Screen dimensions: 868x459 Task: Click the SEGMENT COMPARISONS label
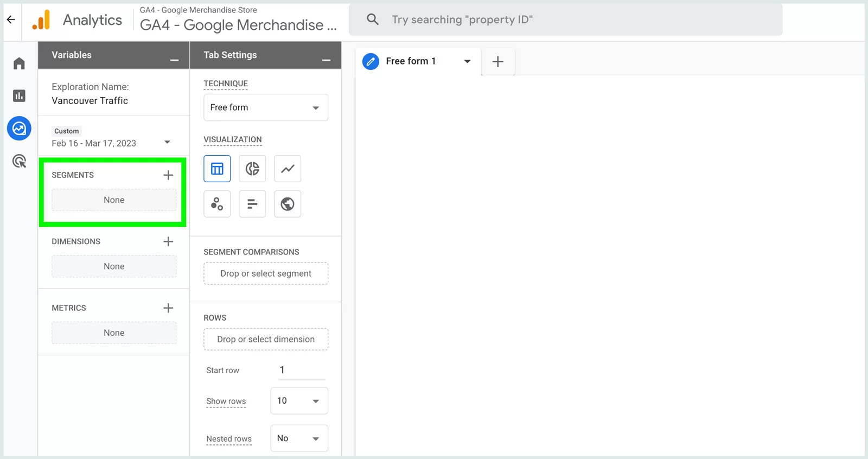pos(251,252)
